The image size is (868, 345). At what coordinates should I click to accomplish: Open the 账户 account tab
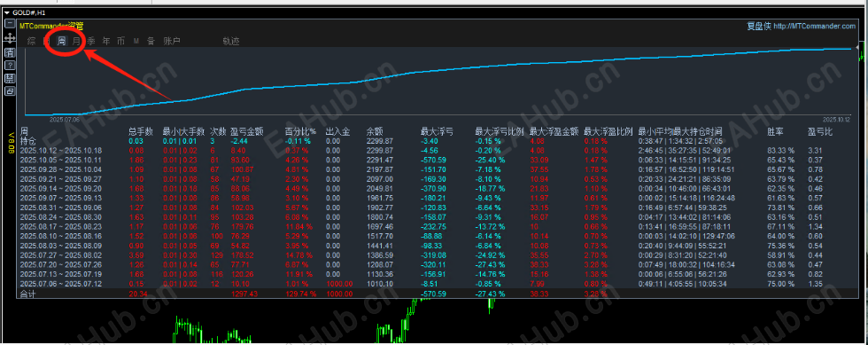click(172, 41)
